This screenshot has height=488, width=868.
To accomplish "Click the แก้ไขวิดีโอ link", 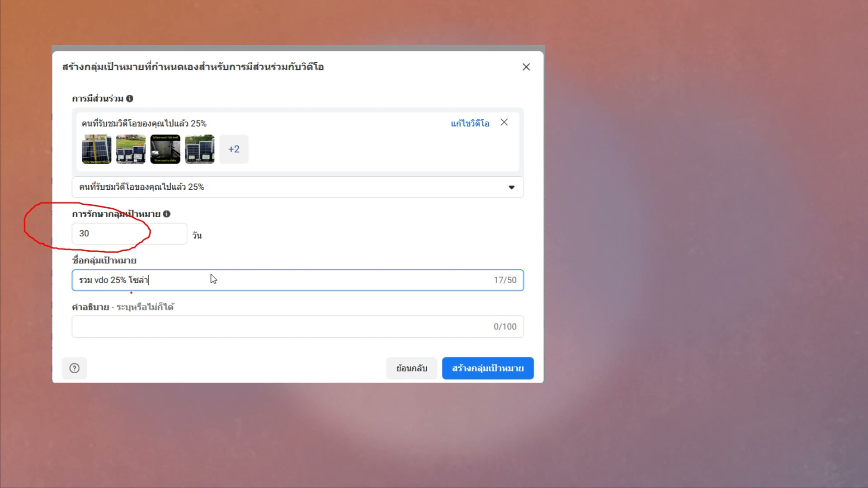I will click(470, 123).
